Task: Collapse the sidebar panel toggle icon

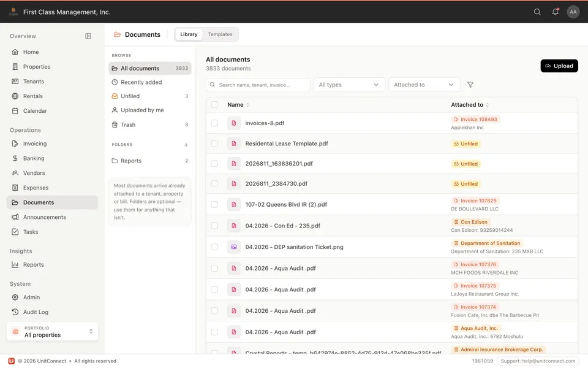Action: 88,36
